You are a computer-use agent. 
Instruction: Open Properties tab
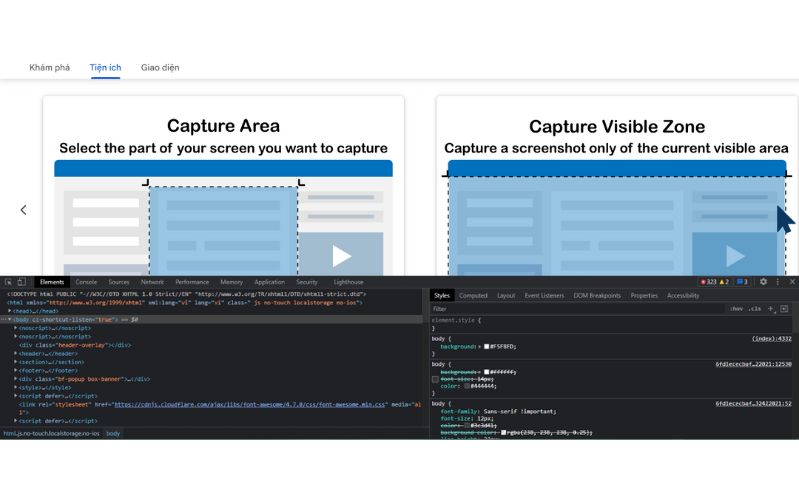tap(644, 296)
